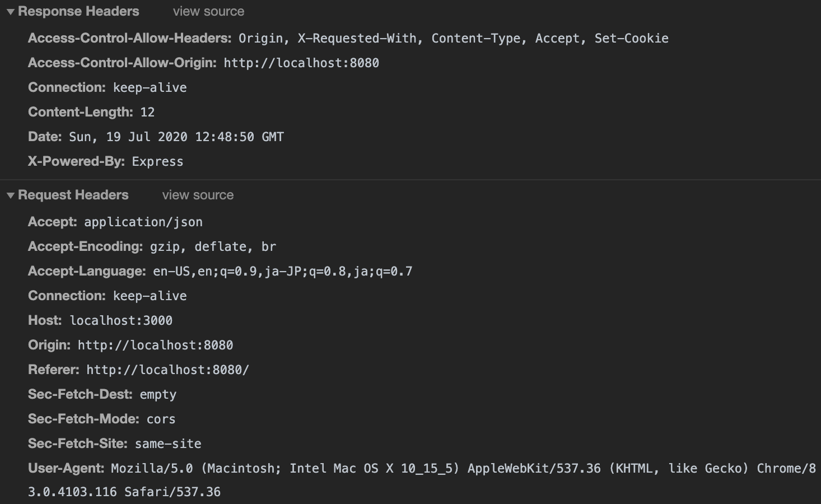Select the Sec-Fetch-Dest empty value
Viewport: 821px width, 504px height.
click(x=158, y=394)
